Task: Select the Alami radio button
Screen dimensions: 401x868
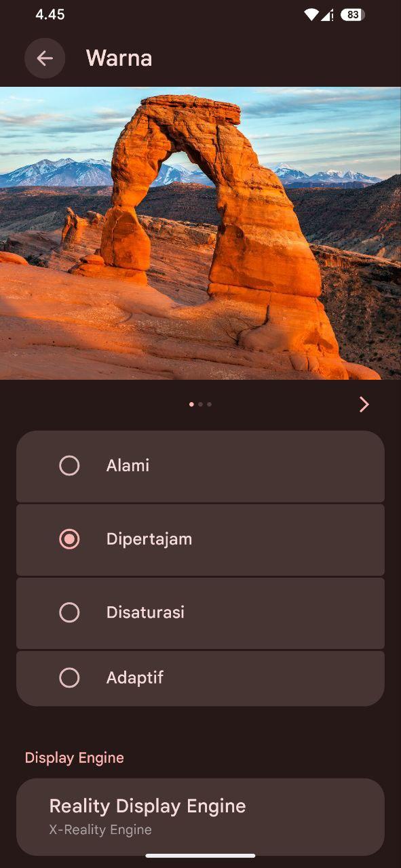Action: click(x=69, y=466)
